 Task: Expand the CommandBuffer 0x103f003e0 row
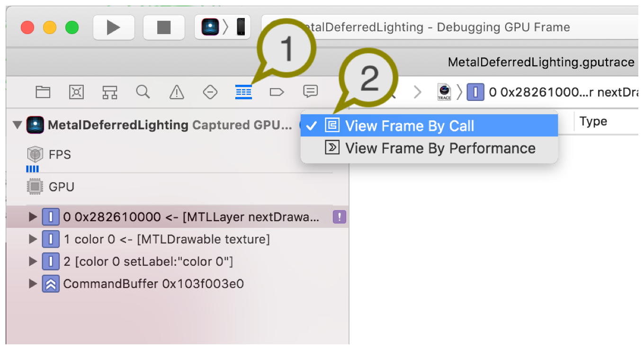tap(33, 284)
